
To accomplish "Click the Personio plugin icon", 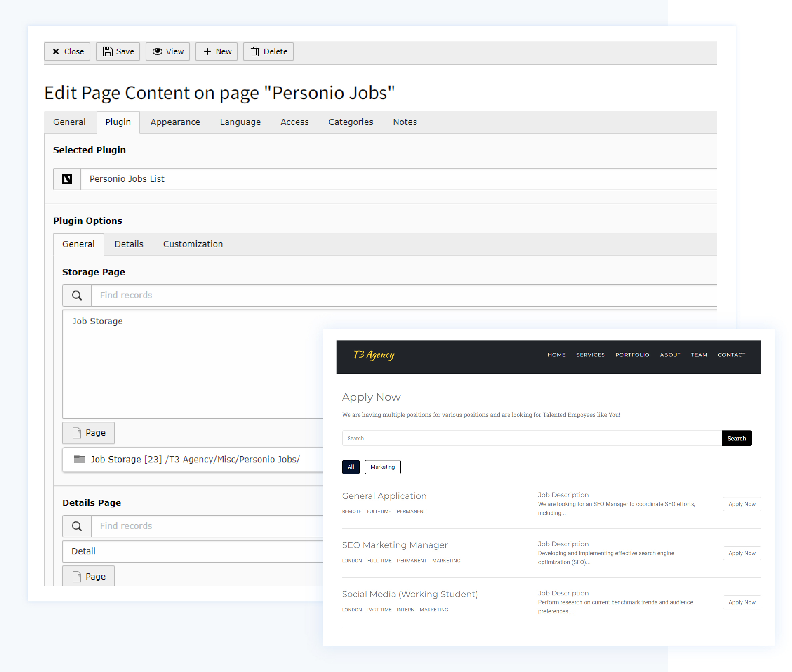I will (67, 179).
